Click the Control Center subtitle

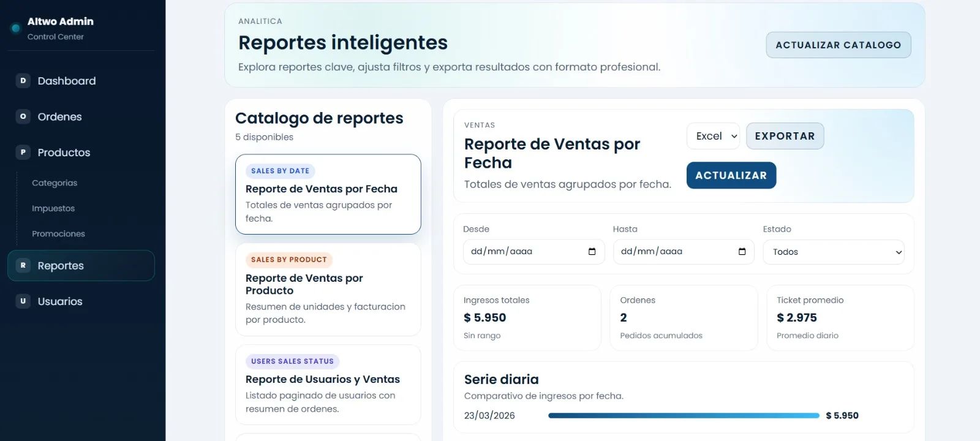click(55, 37)
